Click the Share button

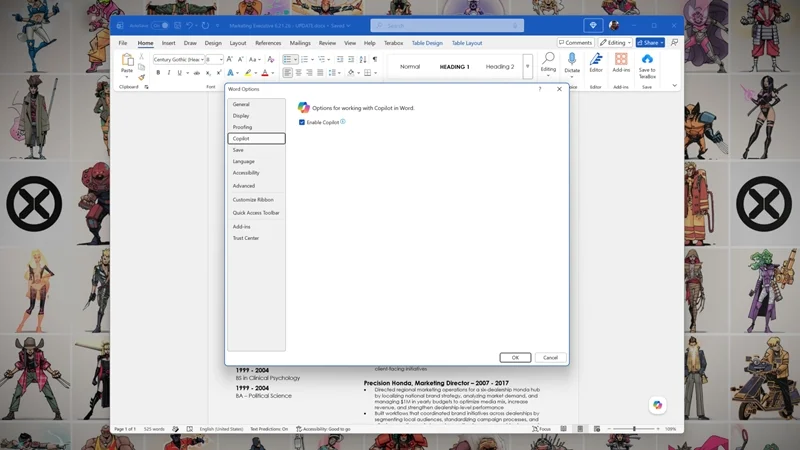(x=650, y=42)
